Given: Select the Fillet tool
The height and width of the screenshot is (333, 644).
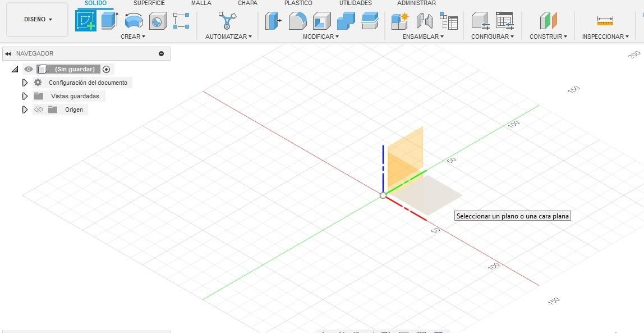Looking at the screenshot, I should click(298, 21).
